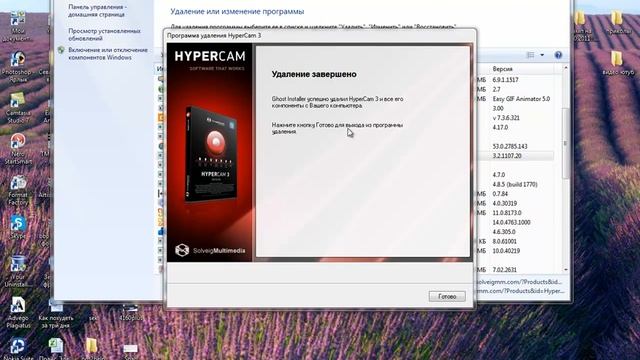Select the 'Easy GIF Animator 5.0' version row
Image resolution: width=640 pixels, height=360 pixels.
[x=521, y=99]
